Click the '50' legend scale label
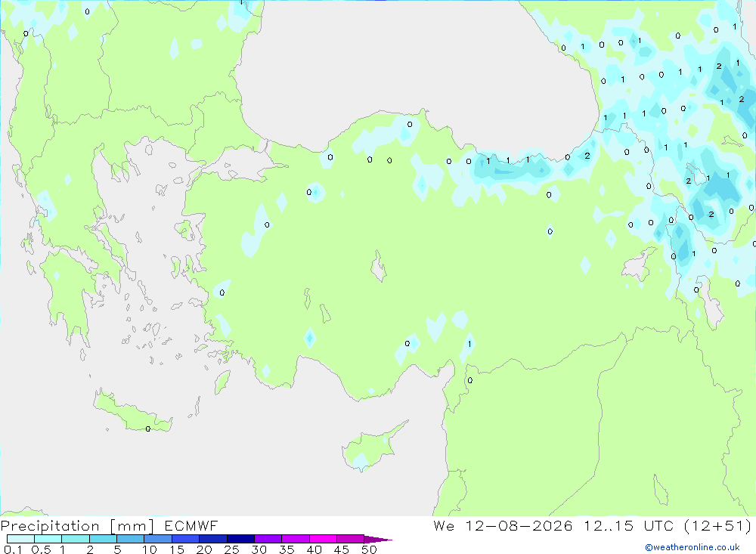The height and width of the screenshot is (554, 756). pyautogui.click(x=369, y=549)
